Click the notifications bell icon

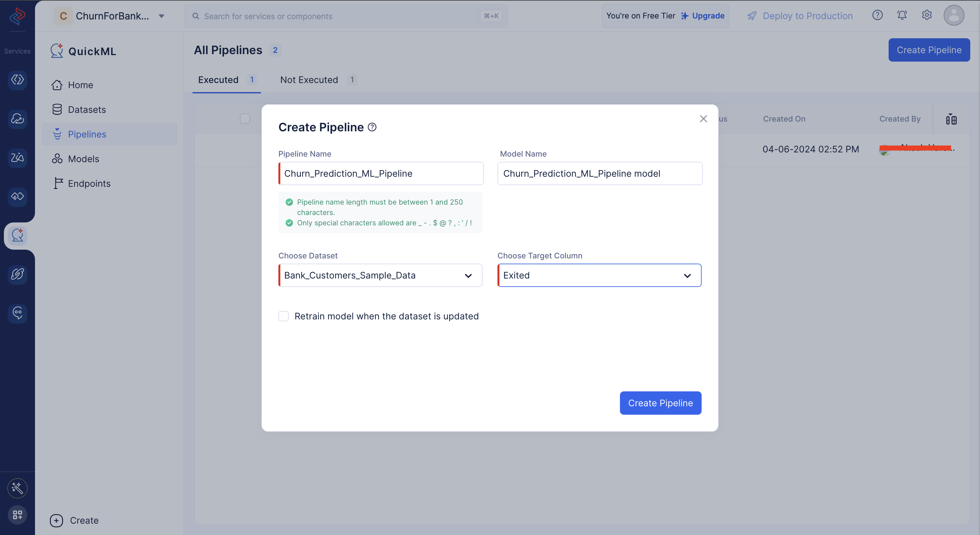pyautogui.click(x=902, y=15)
